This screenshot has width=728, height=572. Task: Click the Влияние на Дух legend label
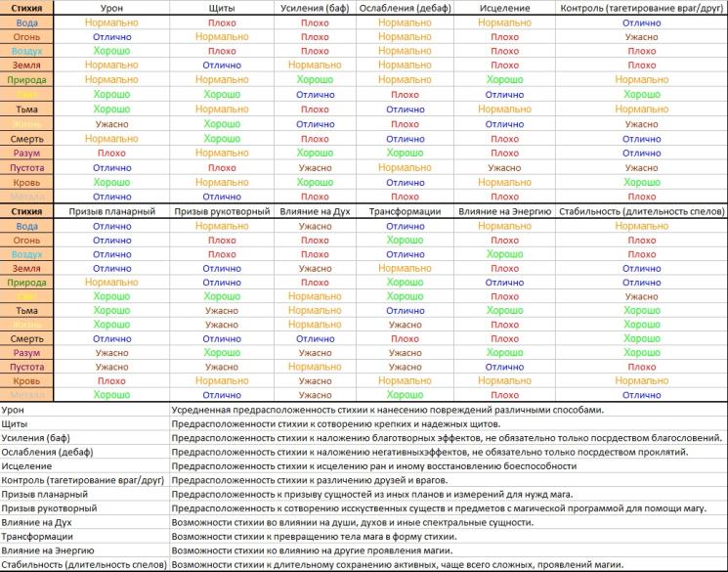coord(37,522)
